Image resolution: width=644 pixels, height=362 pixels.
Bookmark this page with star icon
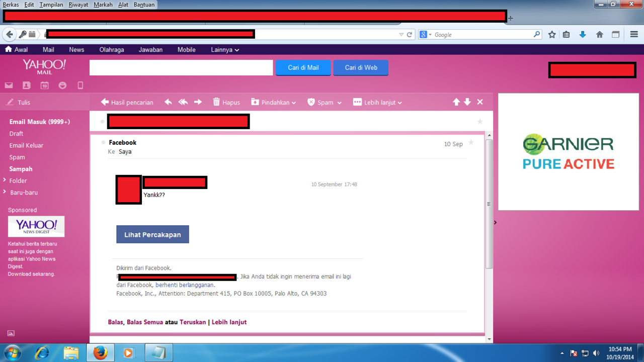coord(552,35)
